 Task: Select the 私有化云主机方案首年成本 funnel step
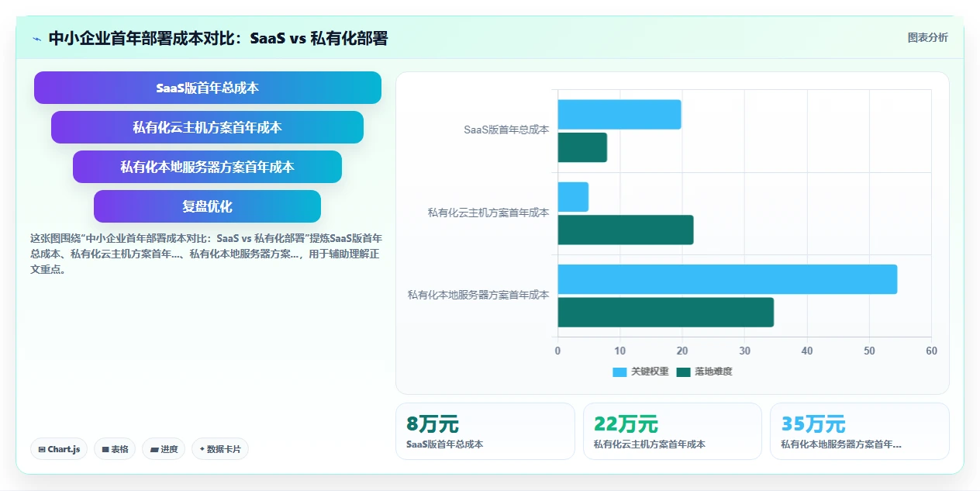coord(208,127)
